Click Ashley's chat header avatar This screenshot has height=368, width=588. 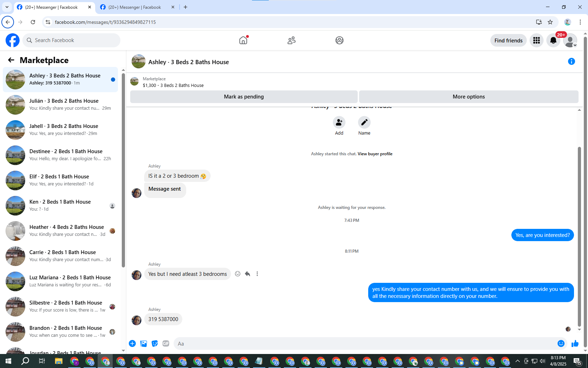click(x=139, y=61)
